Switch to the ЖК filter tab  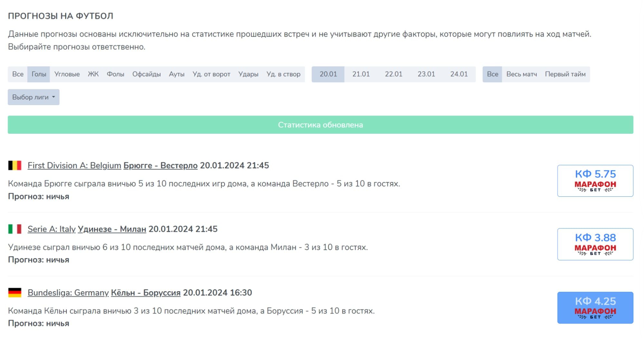click(93, 74)
